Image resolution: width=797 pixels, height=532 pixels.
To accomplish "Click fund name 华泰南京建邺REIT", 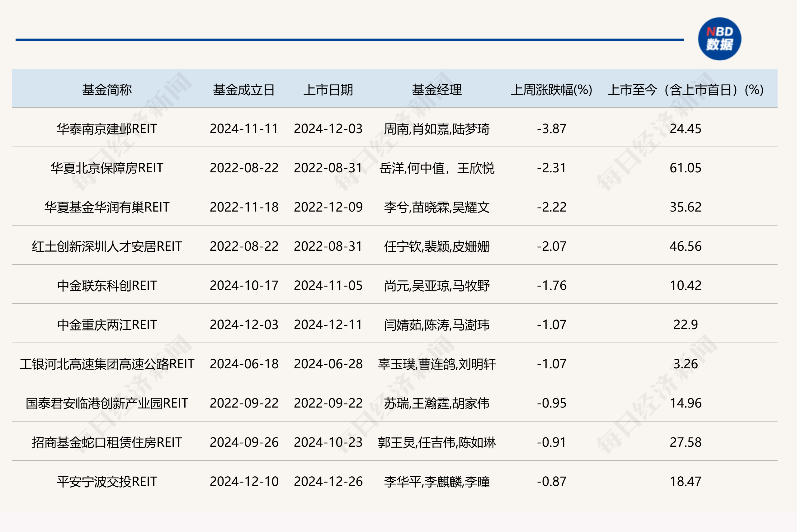I will pyautogui.click(x=107, y=129).
